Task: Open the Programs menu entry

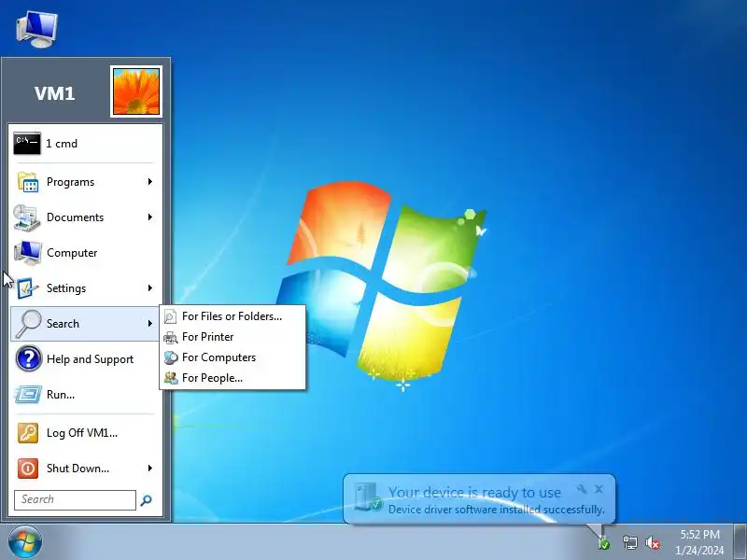Action: coord(85,182)
